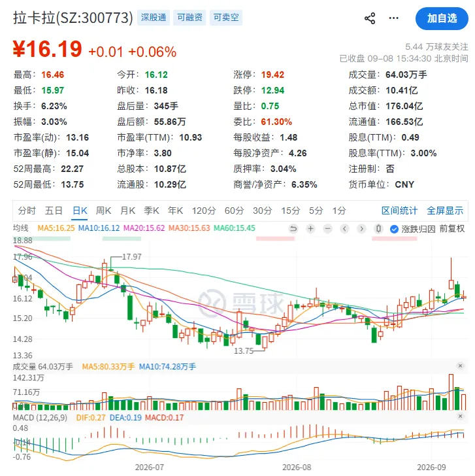Open the three-dots more options menu
This screenshot has height=476, width=475.
tap(393, 18)
